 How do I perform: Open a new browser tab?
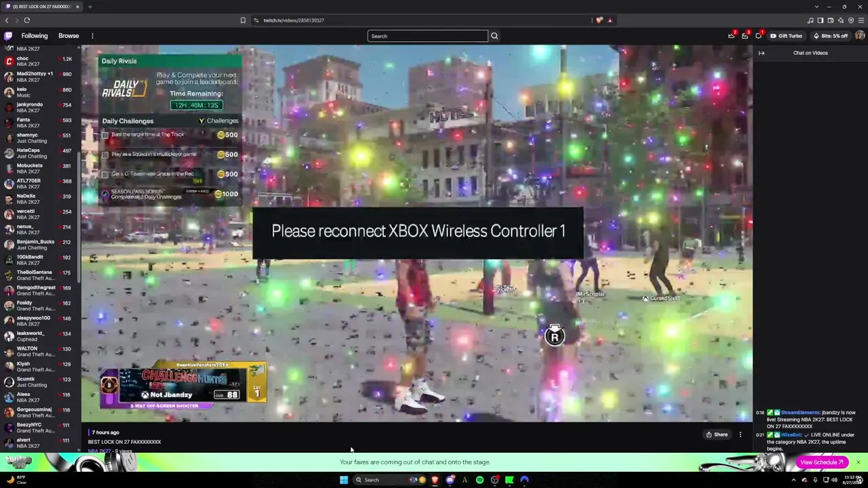tap(90, 7)
